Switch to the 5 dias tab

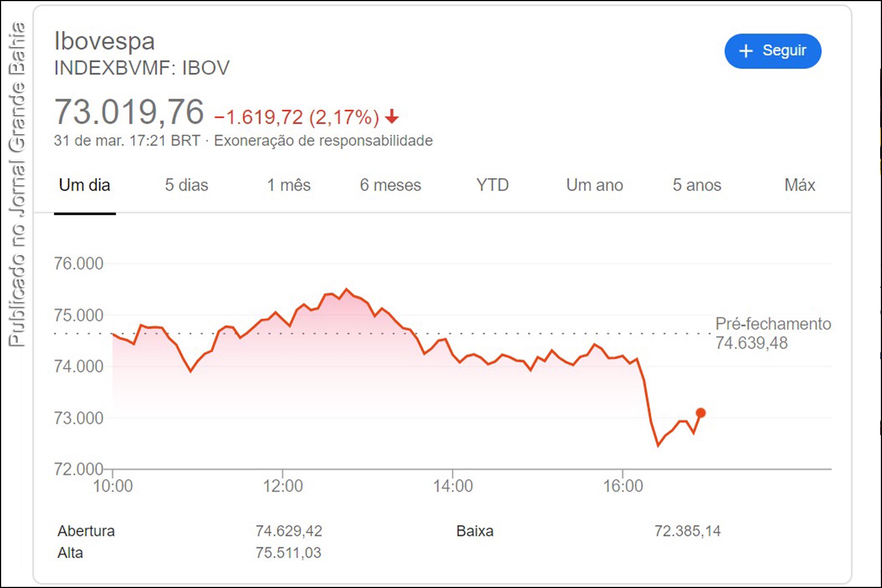coord(187,185)
